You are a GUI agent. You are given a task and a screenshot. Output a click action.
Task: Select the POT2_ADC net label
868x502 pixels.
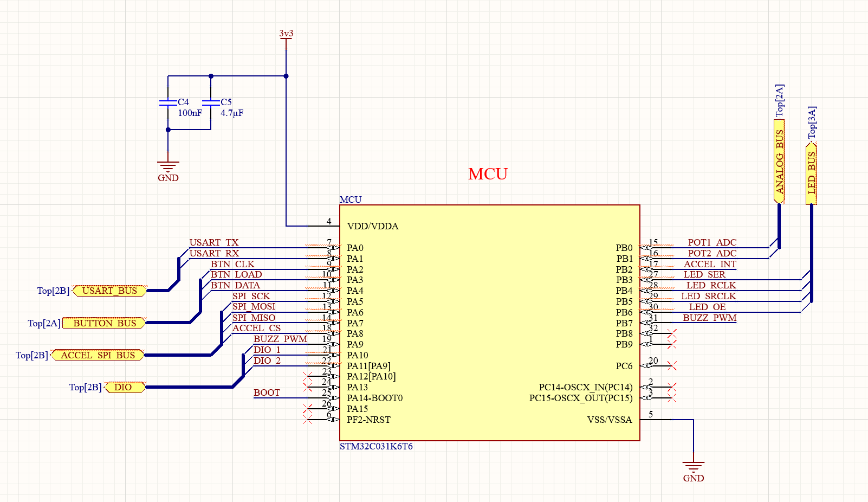pyautogui.click(x=712, y=253)
